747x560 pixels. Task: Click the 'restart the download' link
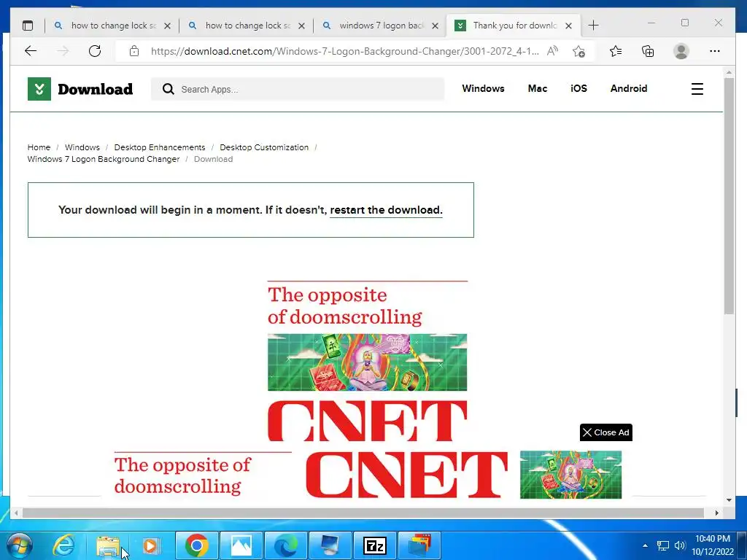(x=387, y=210)
